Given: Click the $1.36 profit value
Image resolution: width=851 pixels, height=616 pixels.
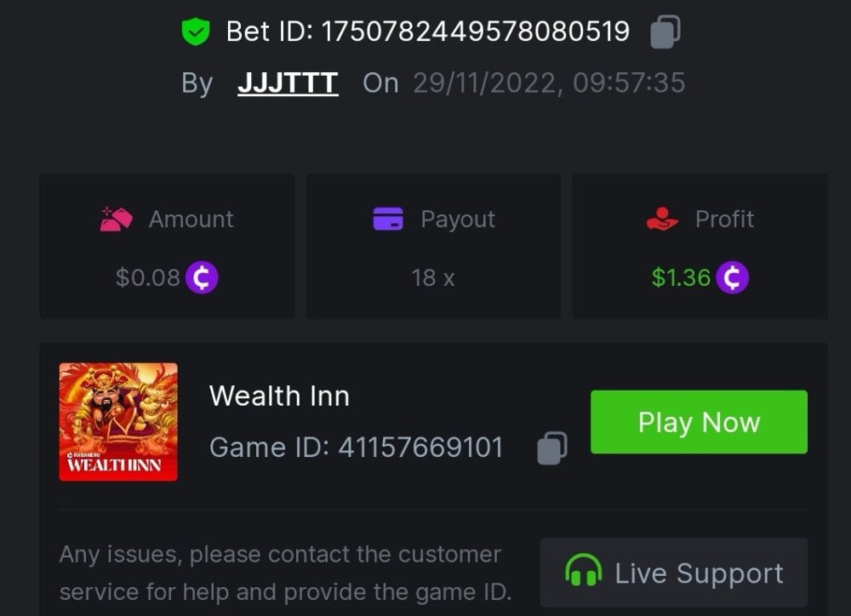Looking at the screenshot, I should click(681, 278).
